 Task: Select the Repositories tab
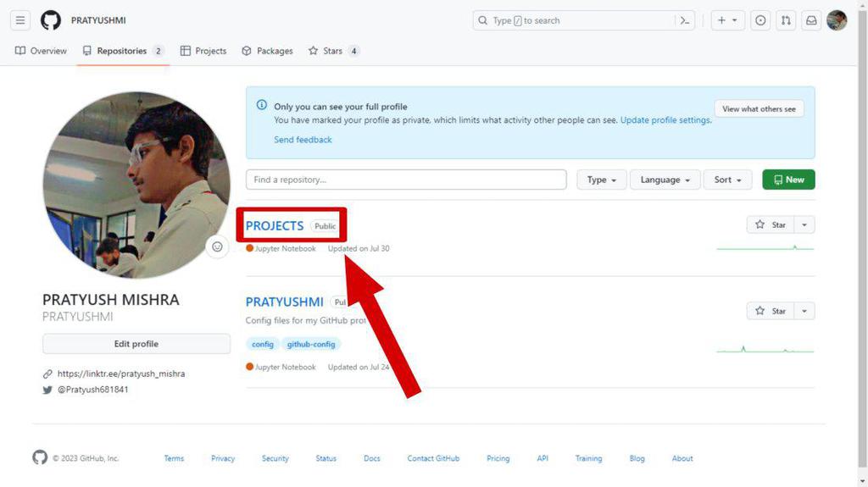123,51
